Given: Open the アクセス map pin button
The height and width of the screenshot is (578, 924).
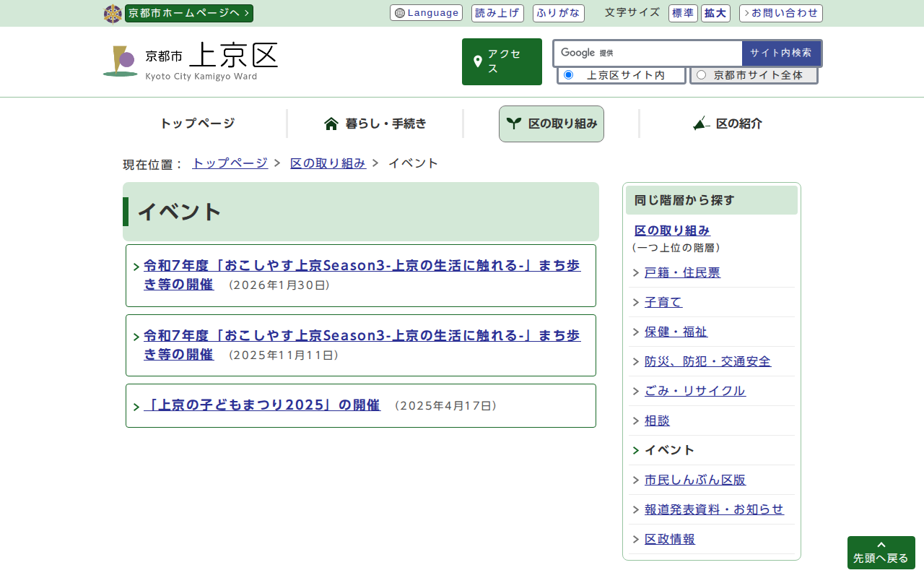Looking at the screenshot, I should [x=502, y=62].
